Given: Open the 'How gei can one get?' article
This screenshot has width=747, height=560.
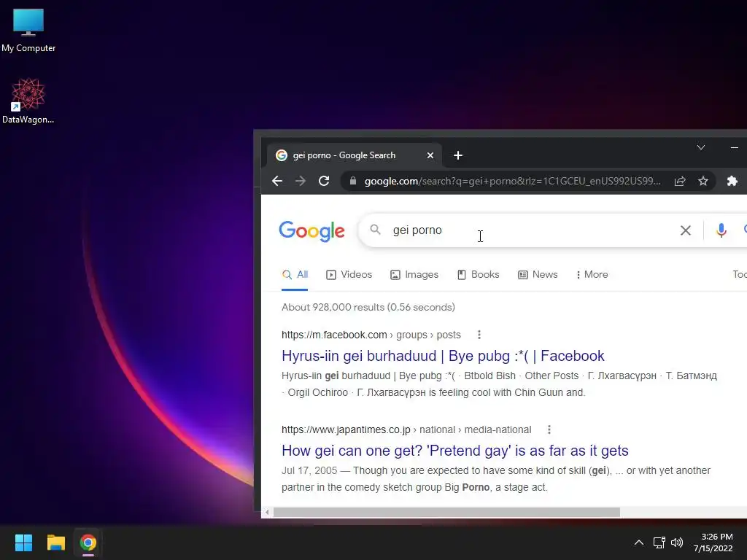Looking at the screenshot, I should tap(455, 451).
